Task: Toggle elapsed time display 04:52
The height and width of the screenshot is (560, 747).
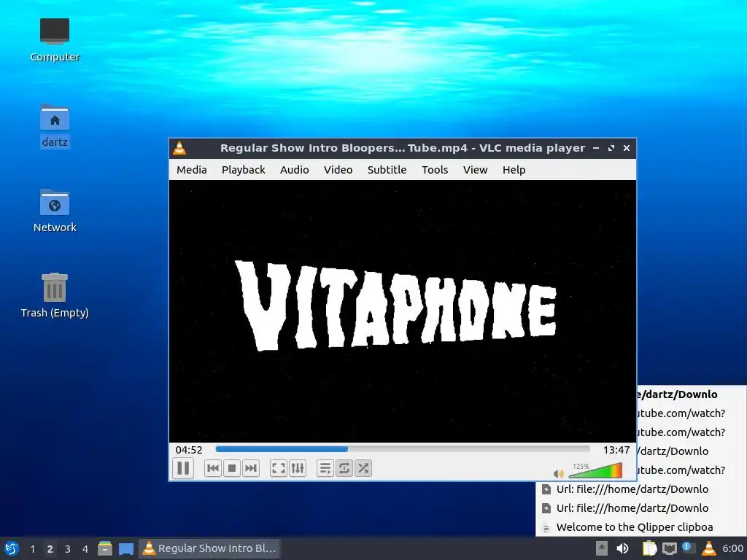Action: point(189,449)
